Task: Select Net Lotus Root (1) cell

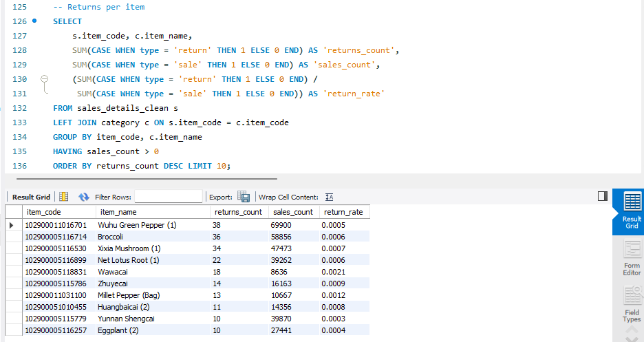Action: pos(153,260)
